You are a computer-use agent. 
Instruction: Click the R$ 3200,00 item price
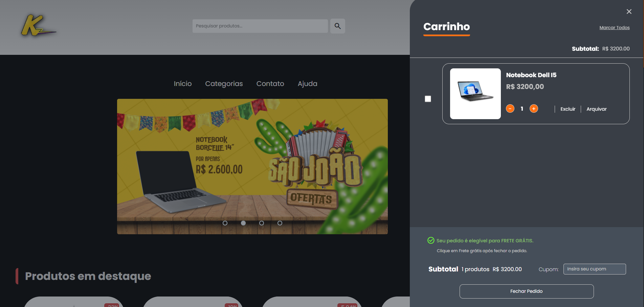click(x=525, y=87)
